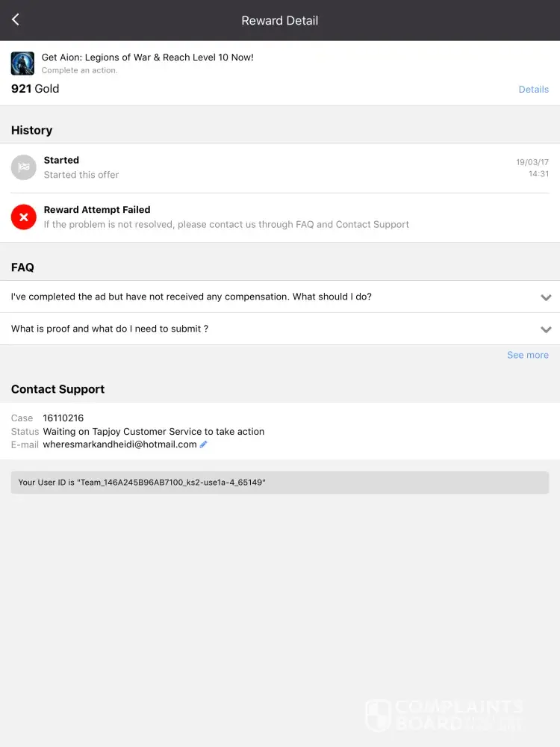Edit the email with the pencil icon
560x747 pixels.
(x=204, y=444)
